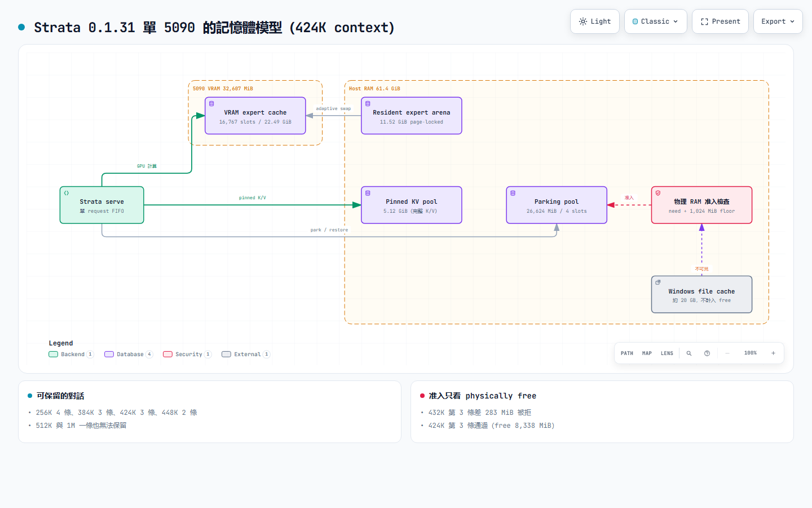Click the 'park / restore' edge label

point(329,230)
